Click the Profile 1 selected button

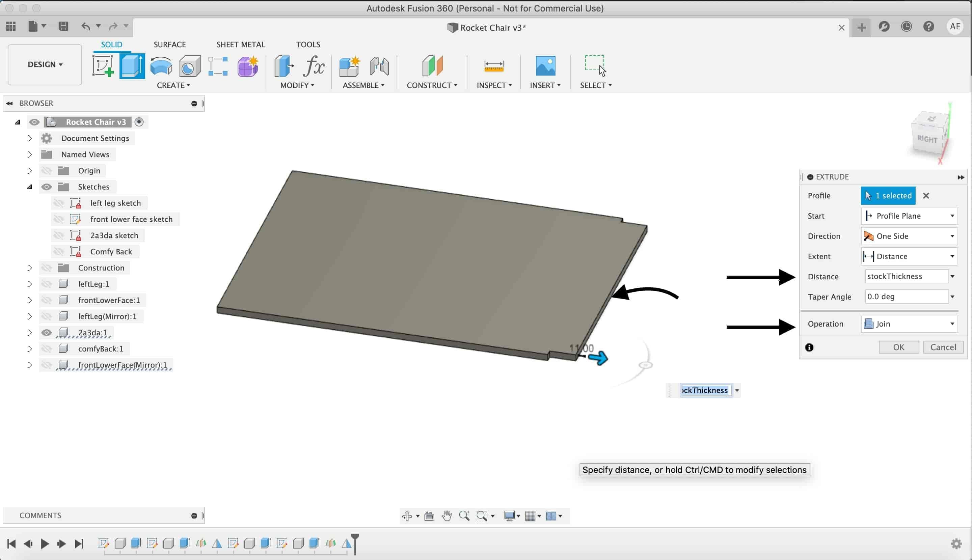pos(888,195)
